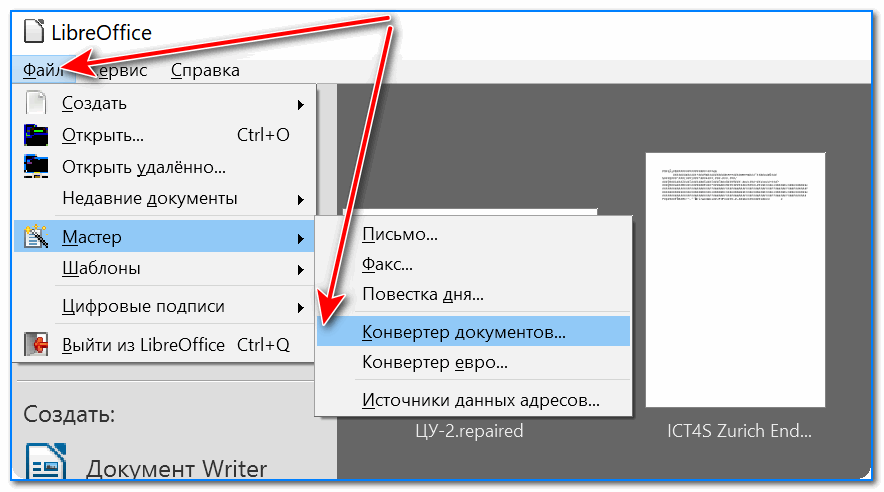This screenshot has height=492, width=884.
Task: Click the exit icon beside Выйти из LibreOffice
Action: point(36,344)
